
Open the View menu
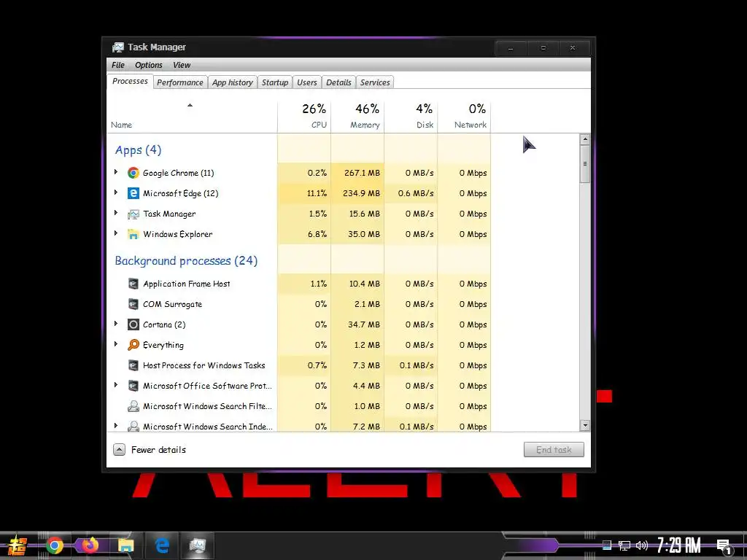click(182, 65)
